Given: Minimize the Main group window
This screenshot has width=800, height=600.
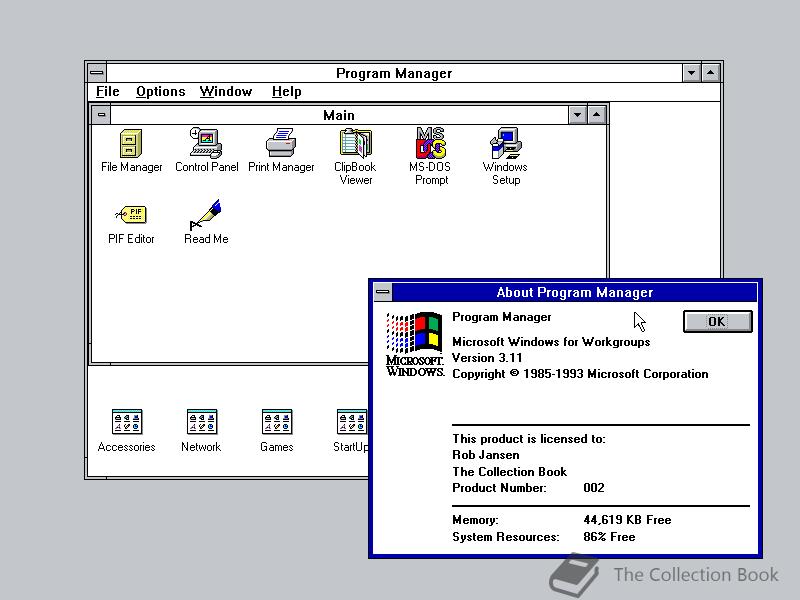Looking at the screenshot, I should [577, 115].
